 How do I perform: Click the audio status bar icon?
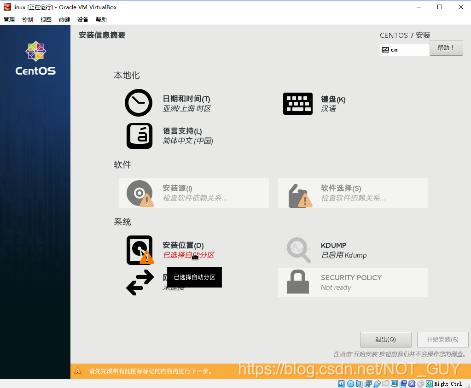point(359,384)
